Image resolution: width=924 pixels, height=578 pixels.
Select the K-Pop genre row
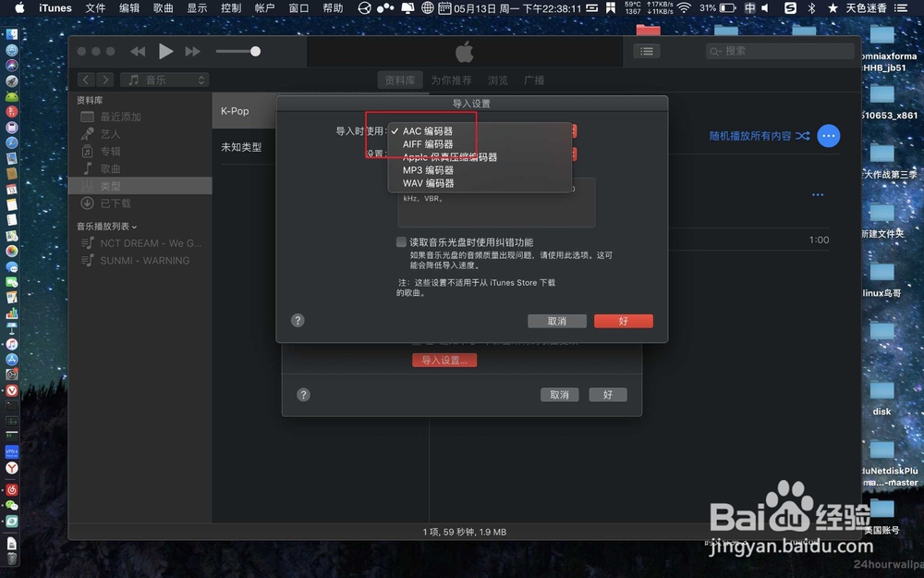[245, 111]
